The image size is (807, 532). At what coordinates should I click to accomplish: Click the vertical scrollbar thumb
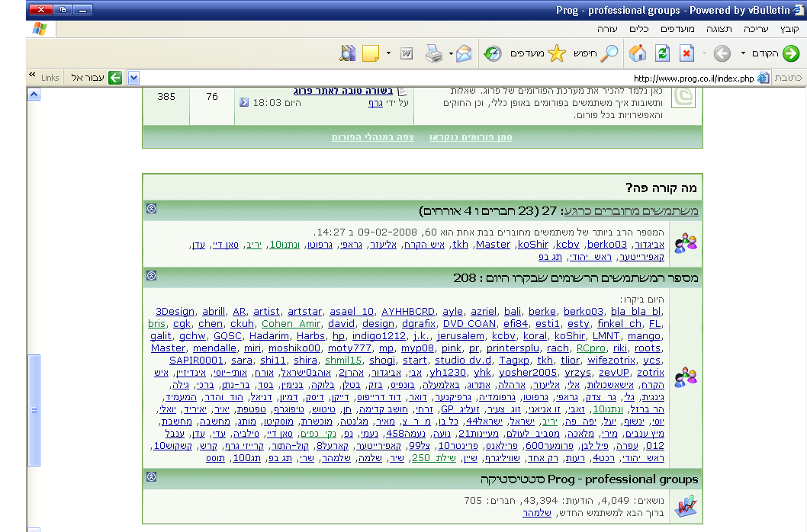coord(34,410)
